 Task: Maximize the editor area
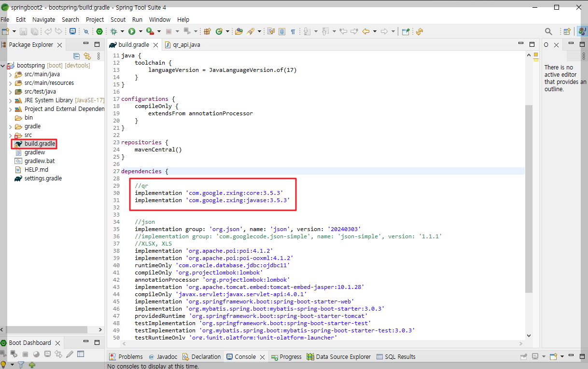[532, 44]
